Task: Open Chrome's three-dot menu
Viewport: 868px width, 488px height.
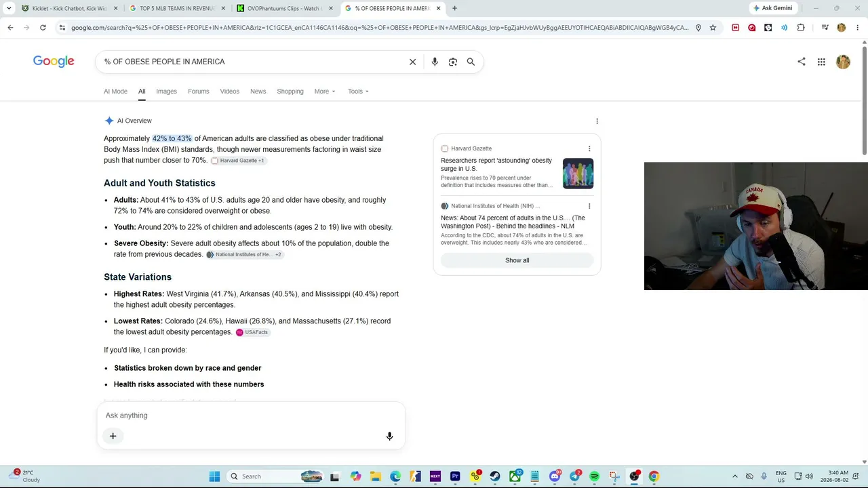Action: (x=858, y=28)
